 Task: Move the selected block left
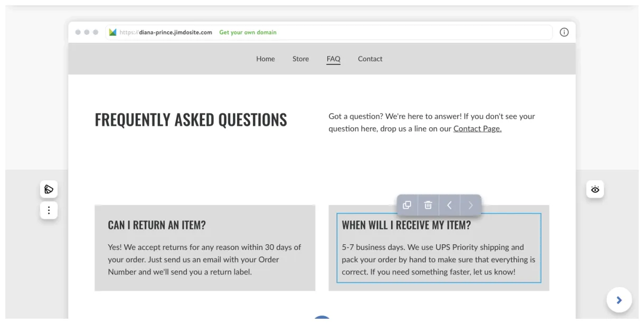pyautogui.click(x=449, y=205)
